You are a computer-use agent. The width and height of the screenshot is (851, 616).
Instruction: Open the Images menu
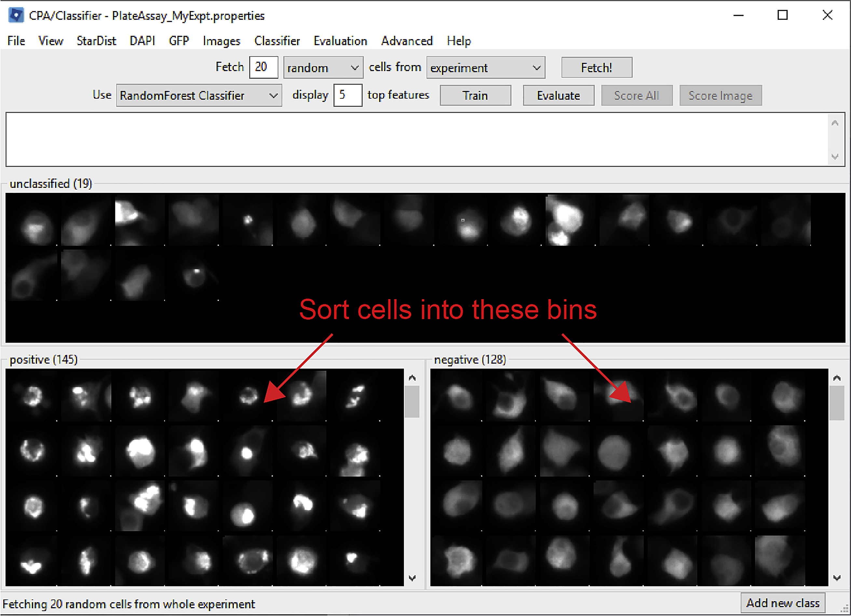click(221, 41)
